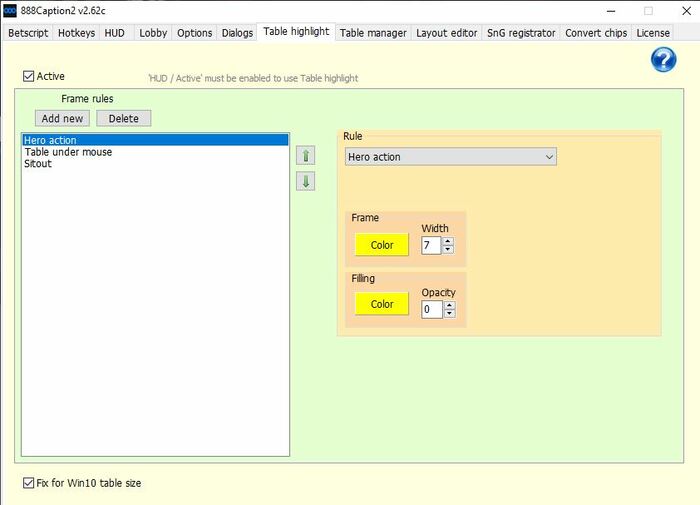Open the blue help question mark icon
Image resolution: width=700 pixels, height=505 pixels.
tap(663, 59)
